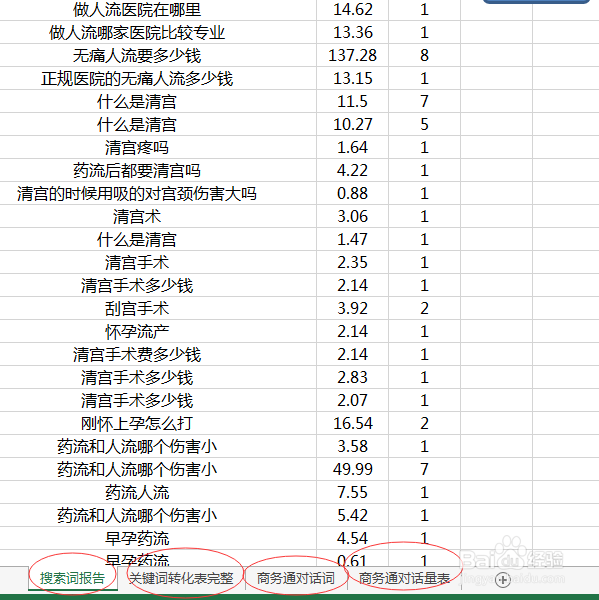Click the value 3.06

click(353, 216)
